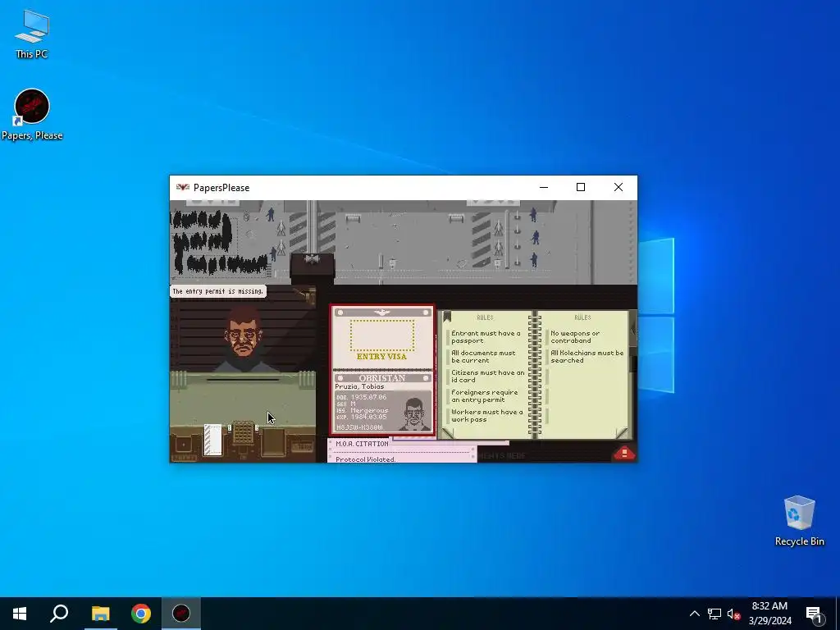Flip back using rulebook's bottom-left page corner
Viewport: 840px width, 630px height.
pyautogui.click(x=447, y=433)
